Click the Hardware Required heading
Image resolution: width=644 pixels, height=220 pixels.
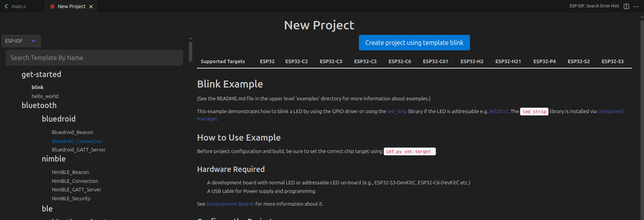point(231,169)
